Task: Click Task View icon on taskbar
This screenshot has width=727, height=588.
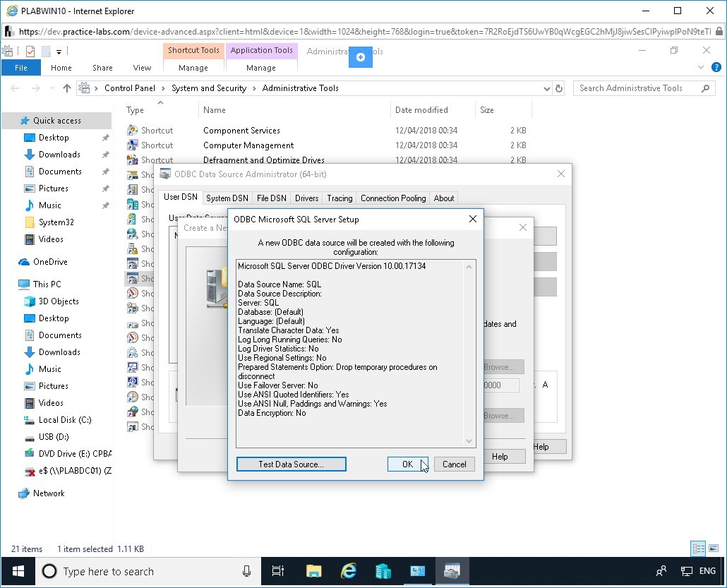Action: pyautogui.click(x=277, y=571)
